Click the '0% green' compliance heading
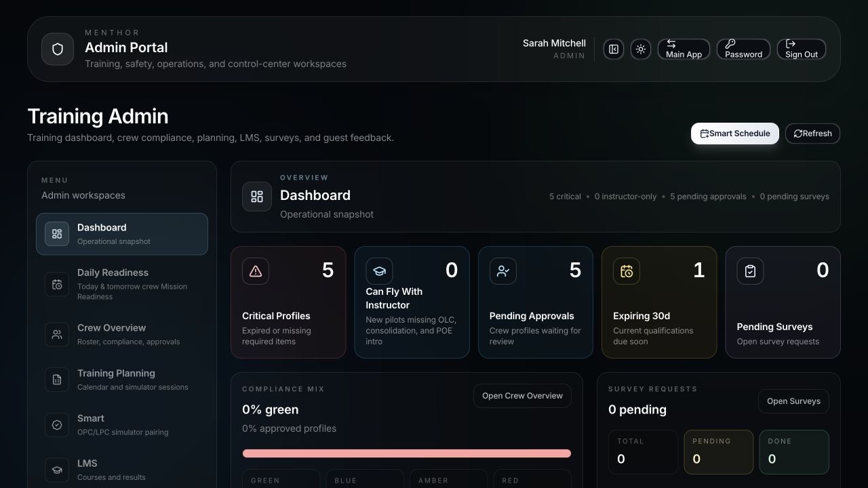This screenshot has width=868, height=488. (270, 409)
